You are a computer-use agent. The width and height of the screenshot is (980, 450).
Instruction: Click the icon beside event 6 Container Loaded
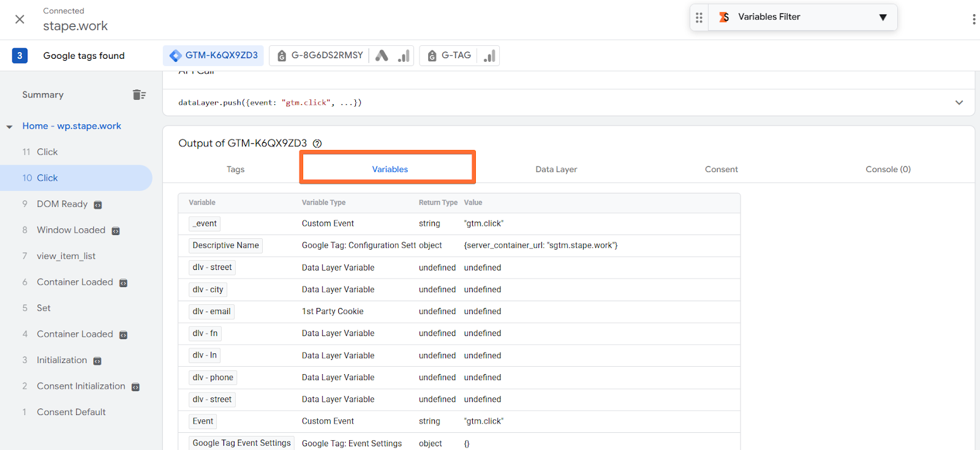123,283
